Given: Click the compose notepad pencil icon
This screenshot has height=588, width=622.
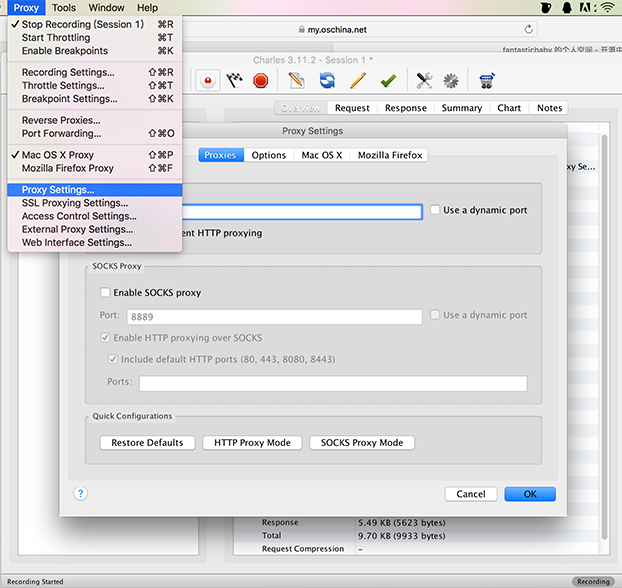Looking at the screenshot, I should 296,81.
